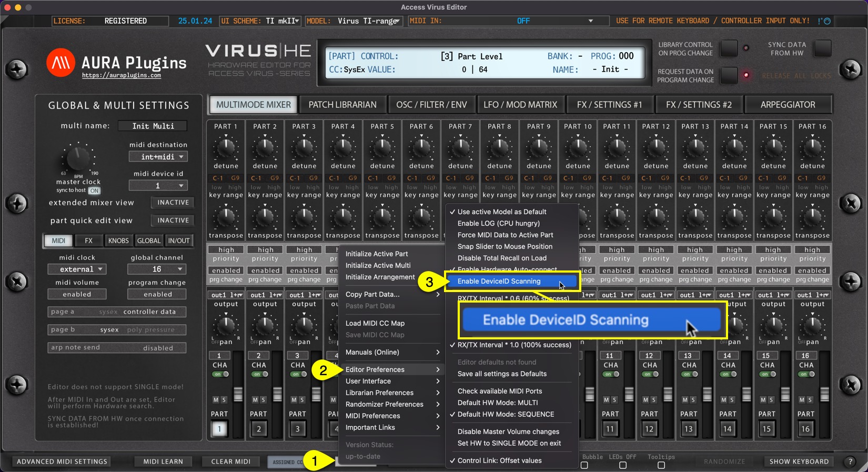Check the LEDs Off checkbox

click(623, 465)
